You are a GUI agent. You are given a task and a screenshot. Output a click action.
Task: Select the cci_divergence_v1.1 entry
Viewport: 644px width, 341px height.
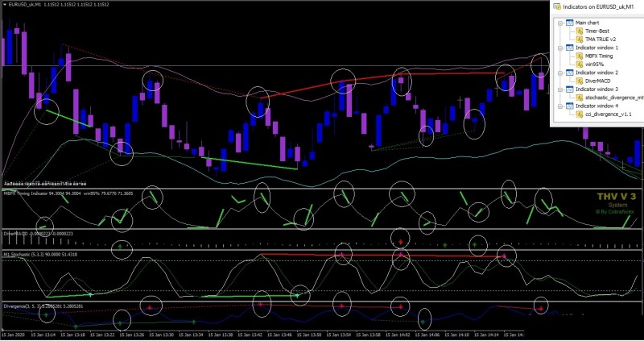pyautogui.click(x=609, y=114)
